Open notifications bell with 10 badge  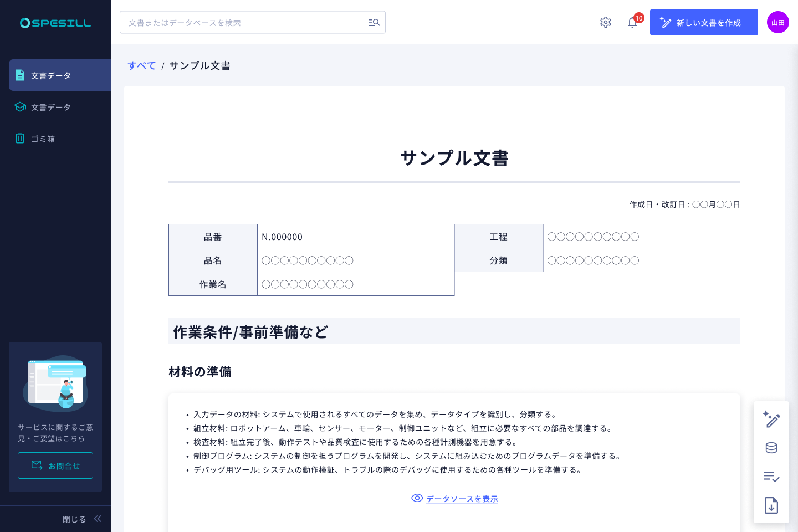click(x=633, y=22)
